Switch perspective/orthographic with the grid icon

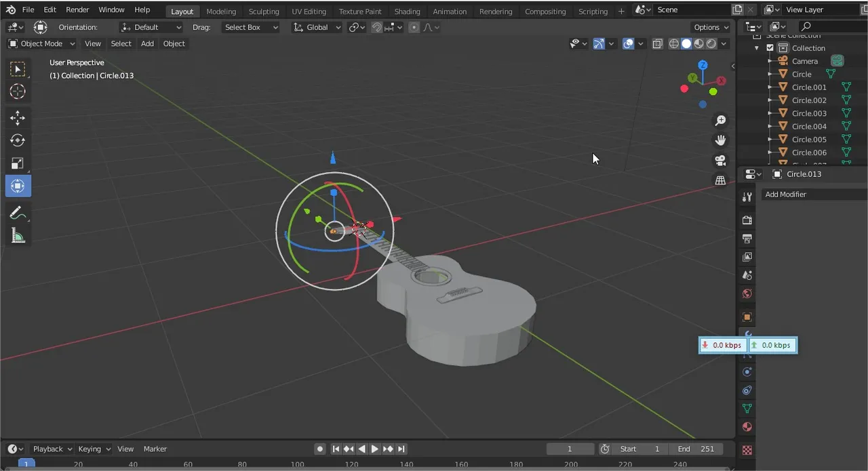pyautogui.click(x=720, y=180)
